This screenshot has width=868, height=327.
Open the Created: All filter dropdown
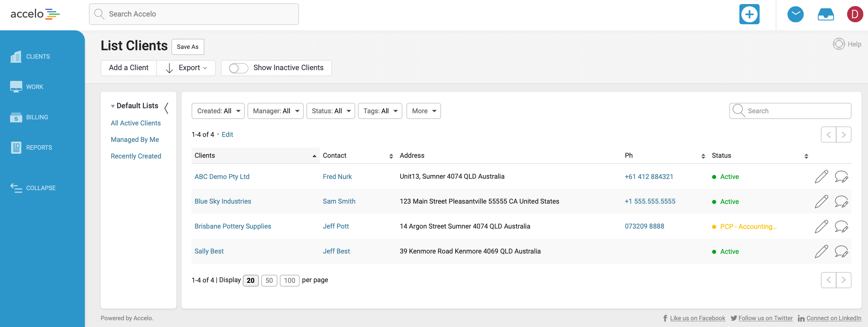pyautogui.click(x=218, y=111)
